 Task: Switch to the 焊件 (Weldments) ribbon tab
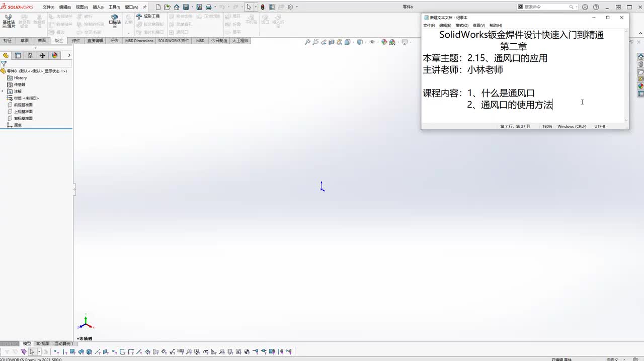pos(76,40)
